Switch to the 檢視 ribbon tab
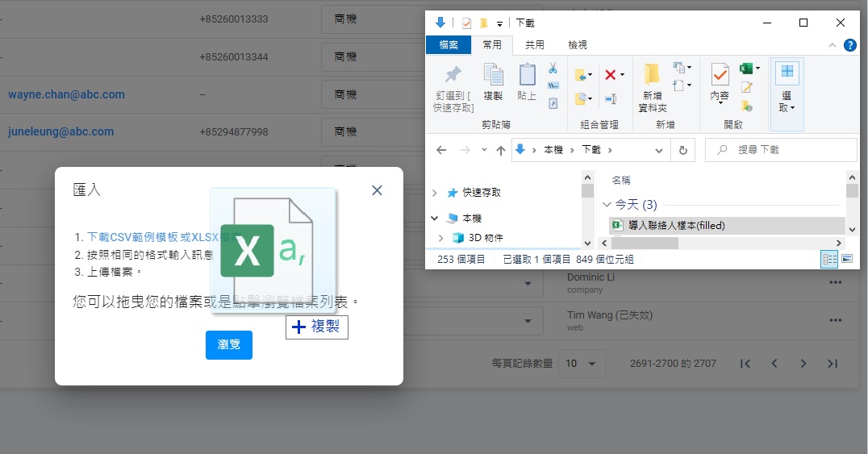This screenshot has height=454, width=868. 578,45
